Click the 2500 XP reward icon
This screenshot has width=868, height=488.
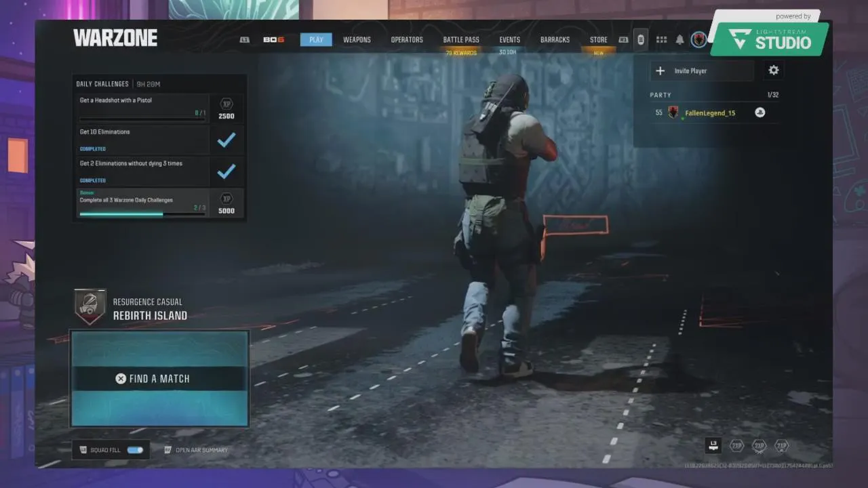point(226,104)
